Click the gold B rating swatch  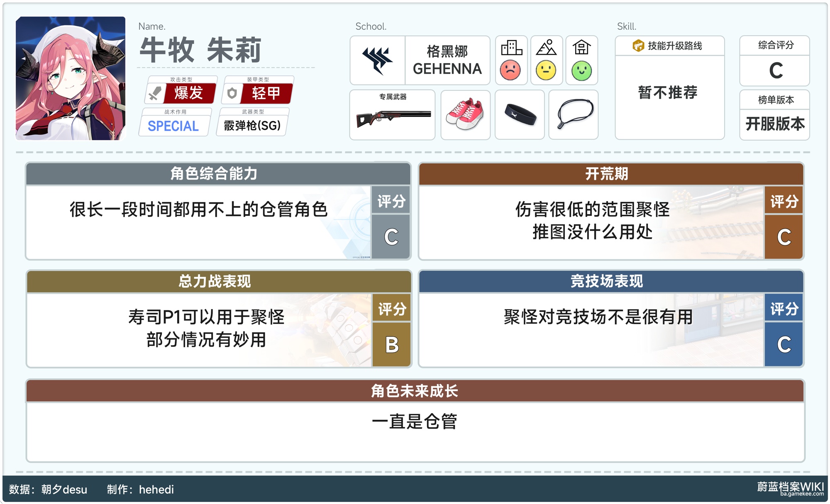tap(391, 344)
